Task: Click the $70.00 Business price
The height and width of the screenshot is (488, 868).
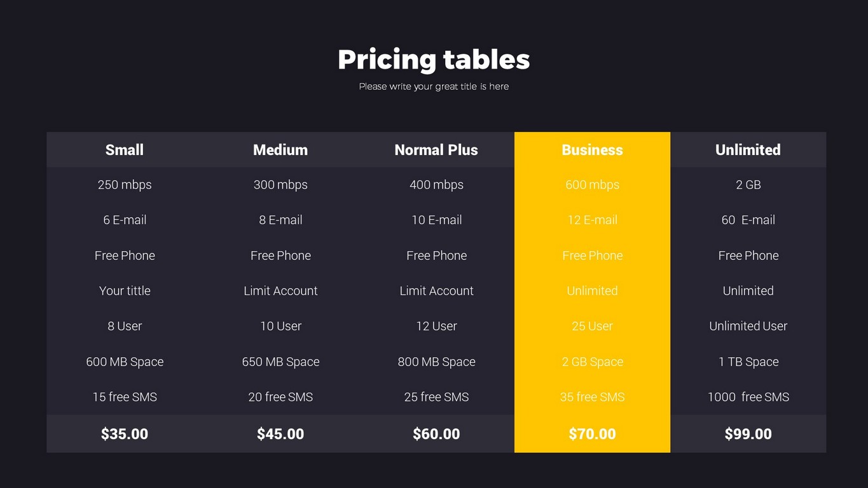Action: point(592,434)
